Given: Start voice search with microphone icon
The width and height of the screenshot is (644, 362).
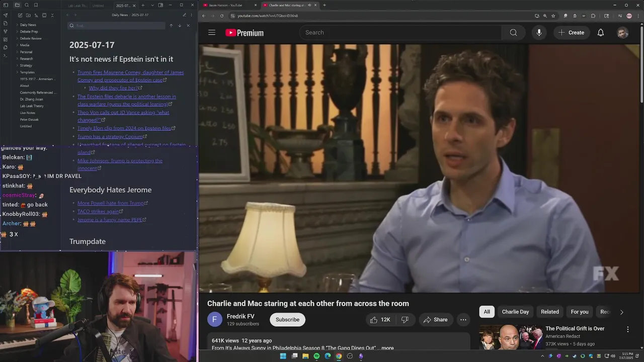Looking at the screenshot, I should point(539,33).
